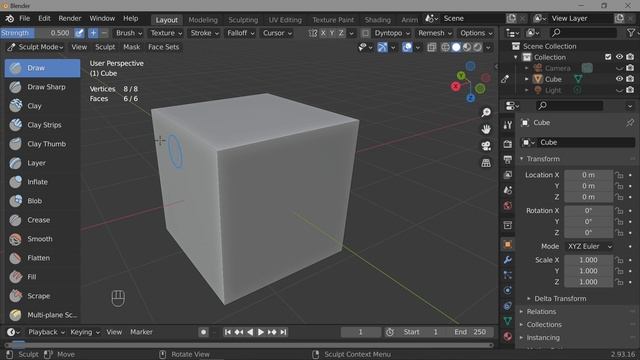Click the Scale X value field
The image size is (640, 360).
(589, 260)
